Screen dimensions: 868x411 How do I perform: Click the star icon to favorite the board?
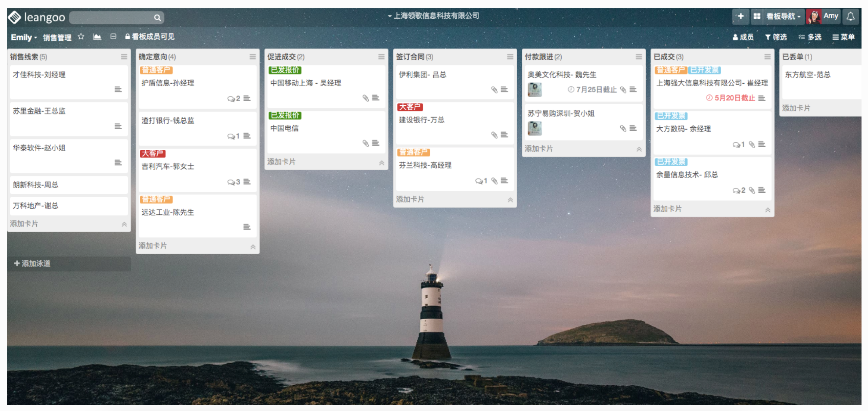click(x=81, y=37)
